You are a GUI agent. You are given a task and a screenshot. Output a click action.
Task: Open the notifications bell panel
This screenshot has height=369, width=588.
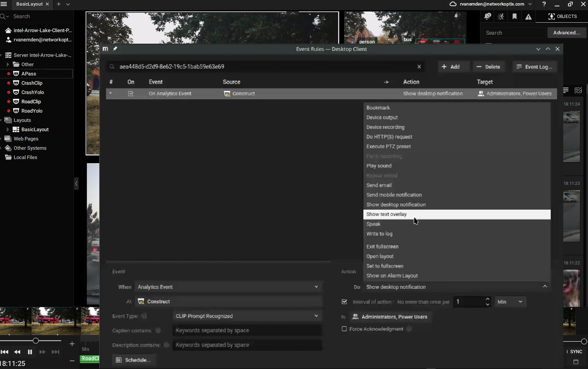click(x=487, y=16)
